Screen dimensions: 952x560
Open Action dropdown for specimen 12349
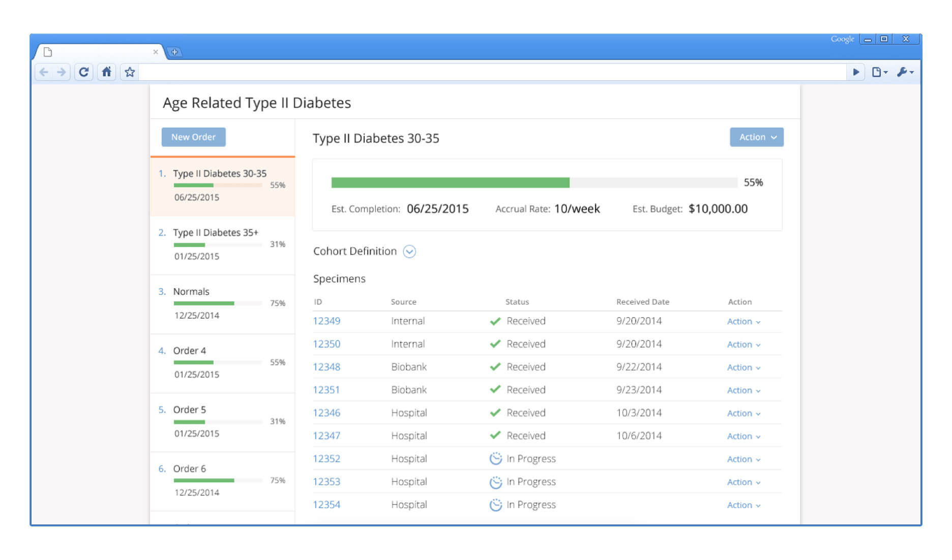(x=743, y=322)
